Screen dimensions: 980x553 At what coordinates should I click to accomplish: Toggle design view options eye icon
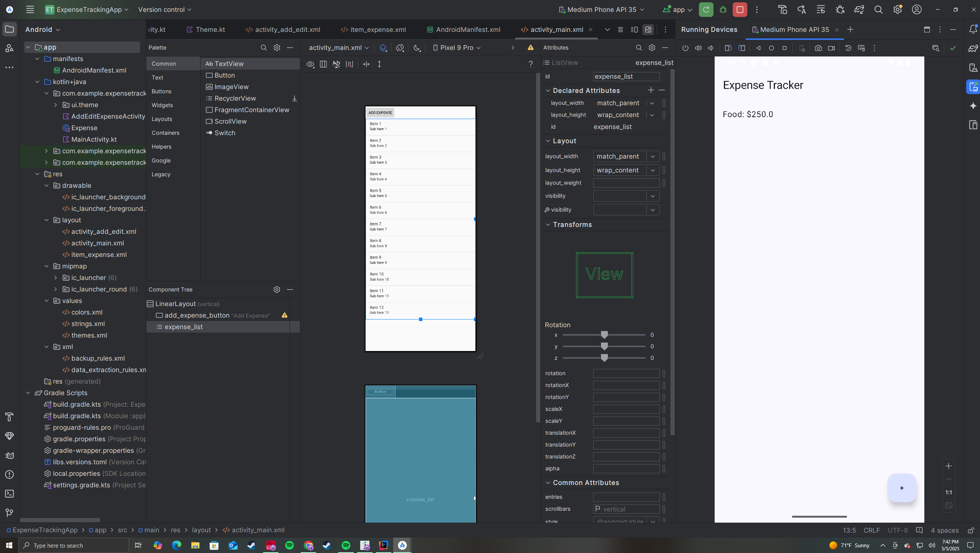(x=310, y=64)
